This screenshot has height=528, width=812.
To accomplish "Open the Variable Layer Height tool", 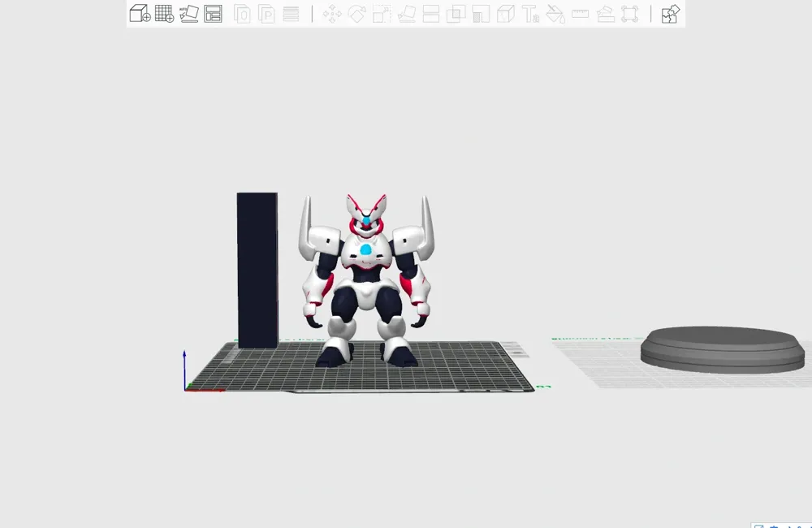I will click(x=291, y=14).
